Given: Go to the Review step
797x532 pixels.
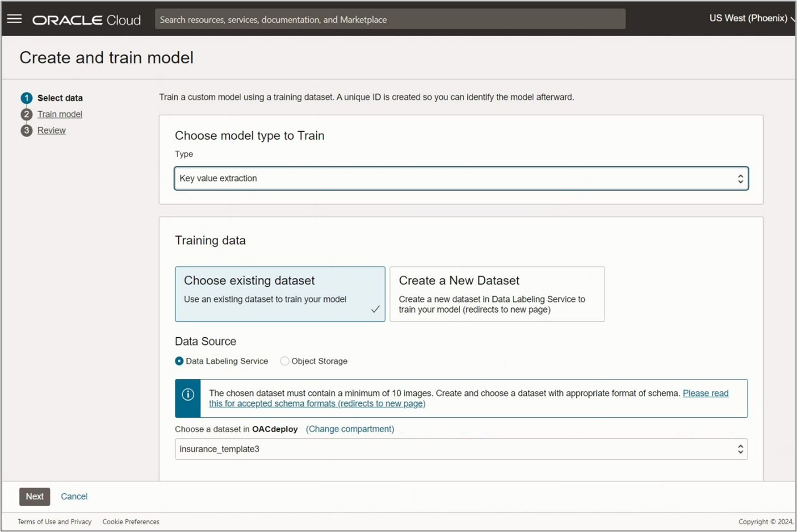Looking at the screenshot, I should coord(51,130).
